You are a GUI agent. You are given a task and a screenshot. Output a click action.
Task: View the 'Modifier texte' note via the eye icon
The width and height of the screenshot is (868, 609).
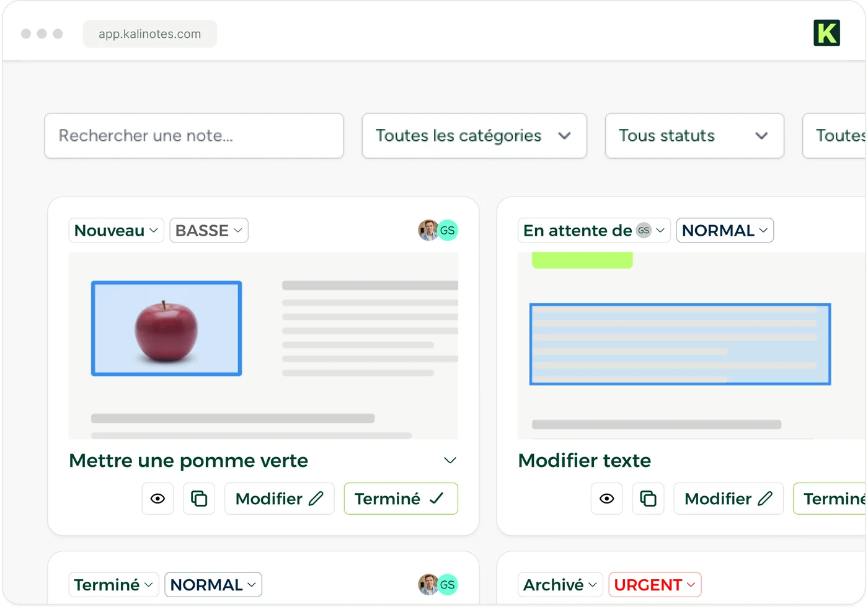tap(607, 499)
